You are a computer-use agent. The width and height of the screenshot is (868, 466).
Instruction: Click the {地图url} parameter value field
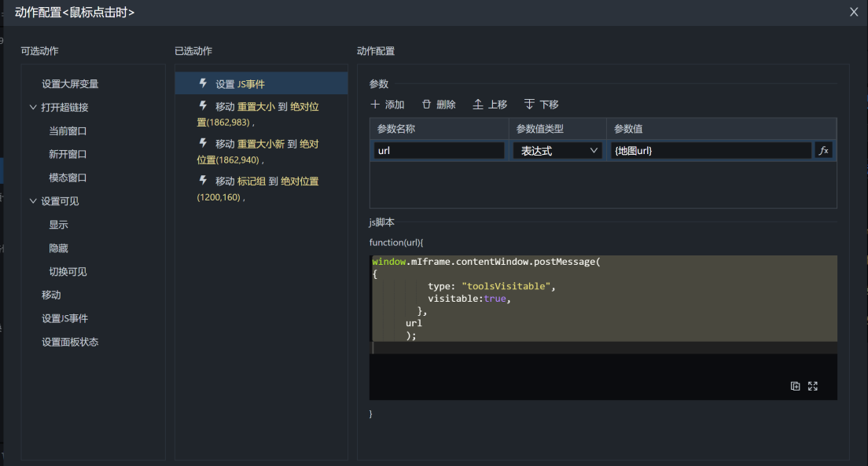pyautogui.click(x=710, y=151)
